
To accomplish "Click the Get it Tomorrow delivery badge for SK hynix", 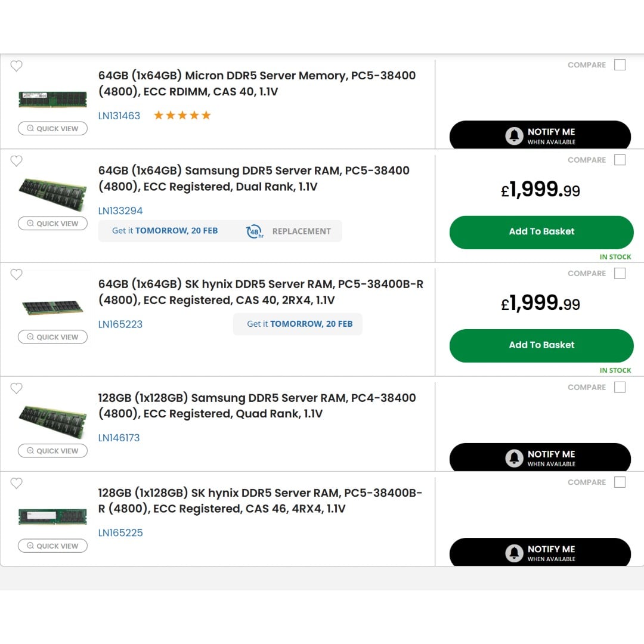I will coord(297,324).
